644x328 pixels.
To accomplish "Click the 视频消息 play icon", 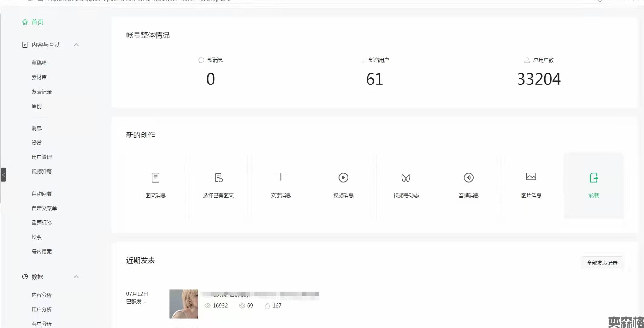I will [343, 178].
